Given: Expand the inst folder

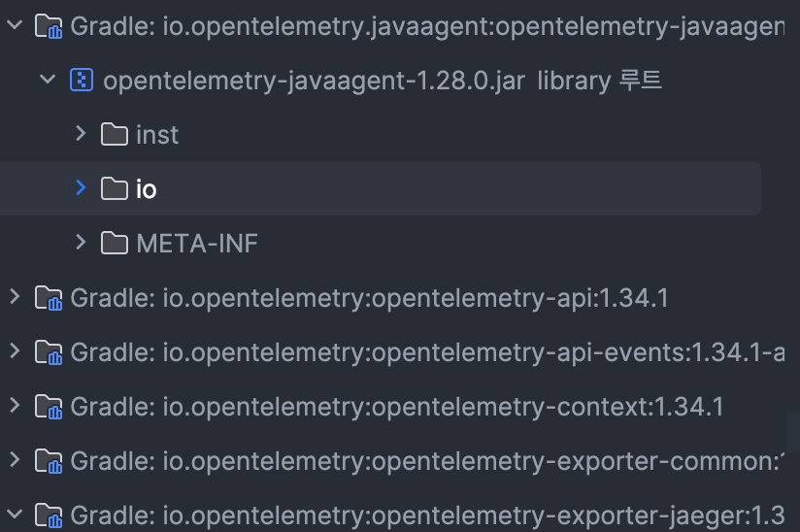Looking at the screenshot, I should (82, 134).
